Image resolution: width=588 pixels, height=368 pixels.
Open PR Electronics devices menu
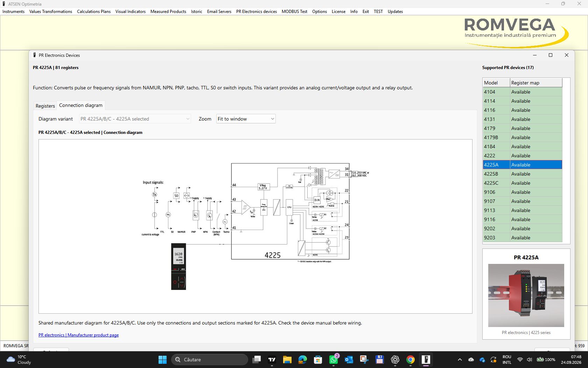point(257,12)
